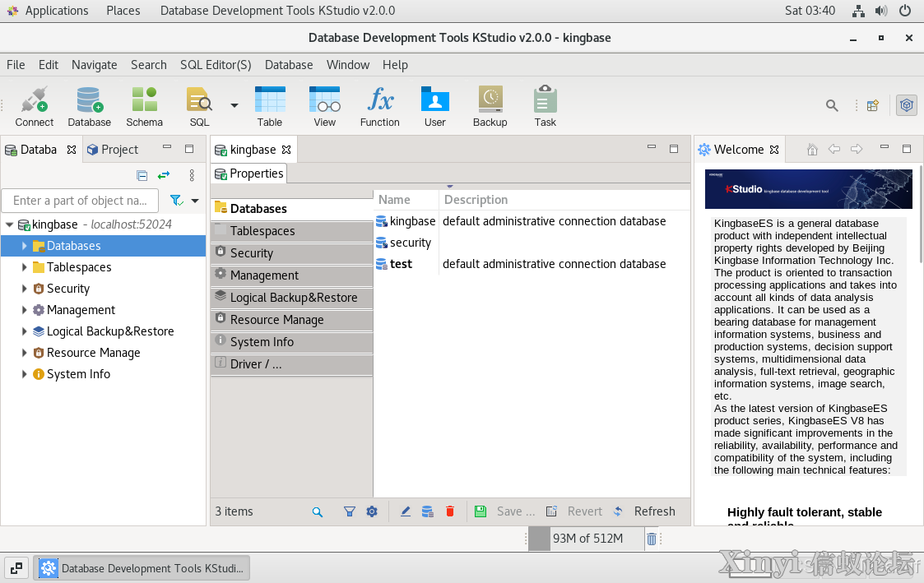
Task: Open the Task tool
Action: (545, 106)
